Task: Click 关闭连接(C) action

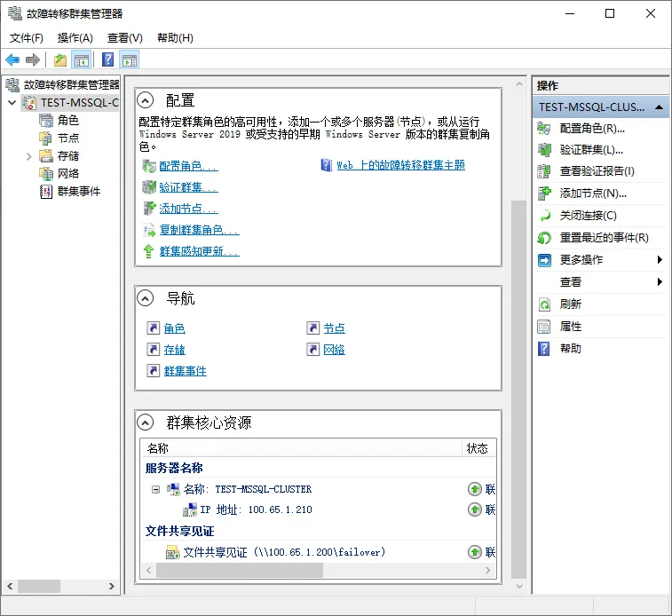Action: [x=588, y=216]
